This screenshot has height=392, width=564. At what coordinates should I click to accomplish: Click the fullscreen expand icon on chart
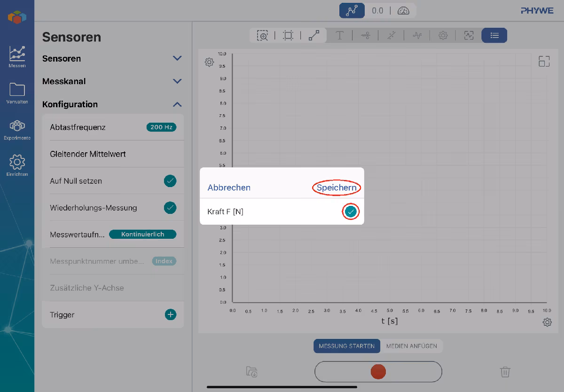coord(544,61)
